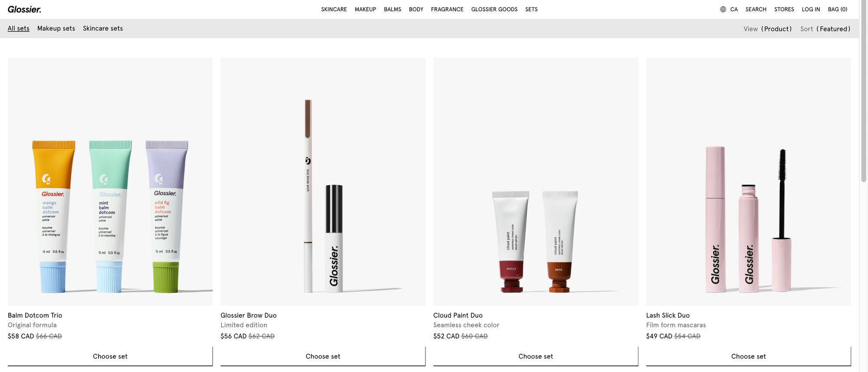The image size is (868, 372).
Task: Choose set for Lash Slick Duo
Action: pyautogui.click(x=748, y=356)
